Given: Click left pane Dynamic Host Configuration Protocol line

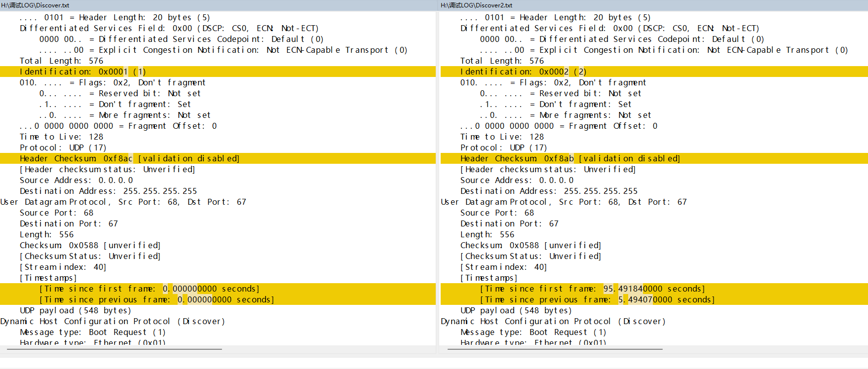Looking at the screenshot, I should pos(113,321).
